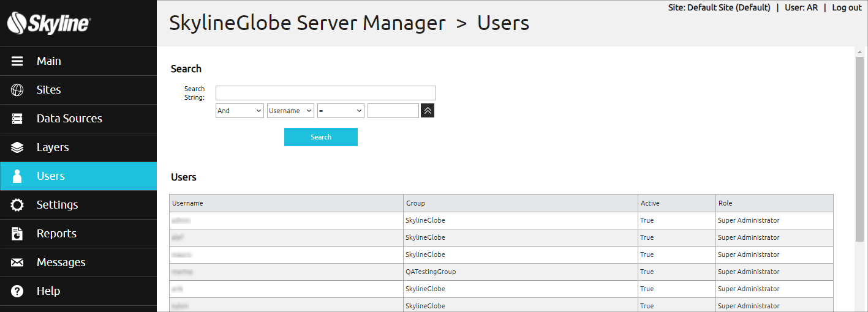Click the Search String input field
The height and width of the screenshot is (312, 868).
click(x=326, y=93)
